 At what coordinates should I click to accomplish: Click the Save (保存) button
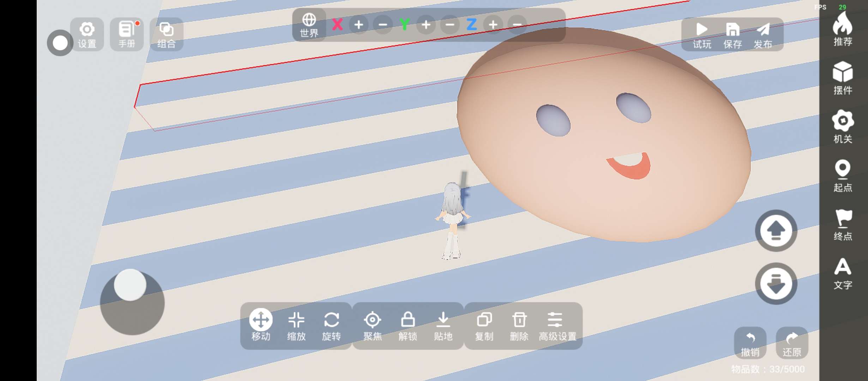pyautogui.click(x=733, y=35)
